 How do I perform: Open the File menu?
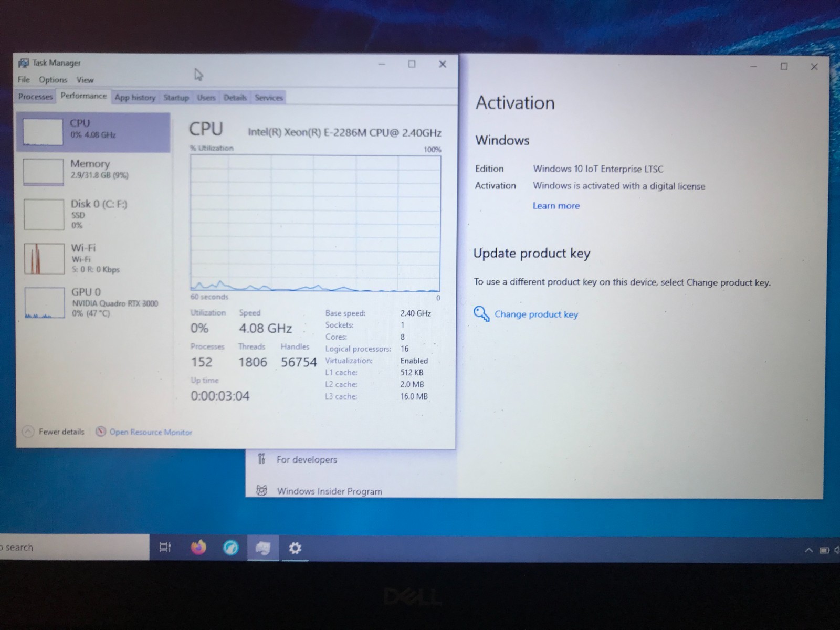coord(24,79)
